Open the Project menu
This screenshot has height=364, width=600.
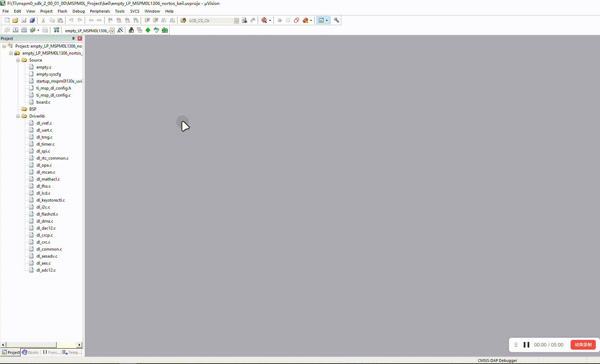[x=46, y=11]
